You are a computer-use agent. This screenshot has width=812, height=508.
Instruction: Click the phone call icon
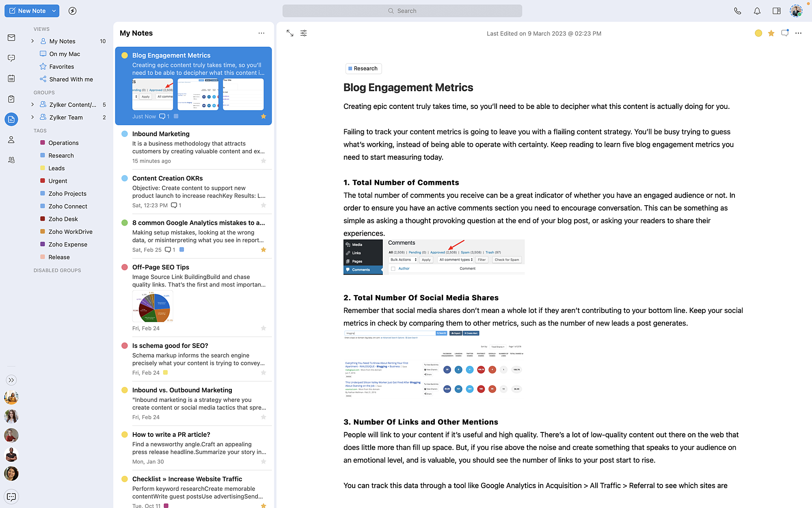[737, 11]
